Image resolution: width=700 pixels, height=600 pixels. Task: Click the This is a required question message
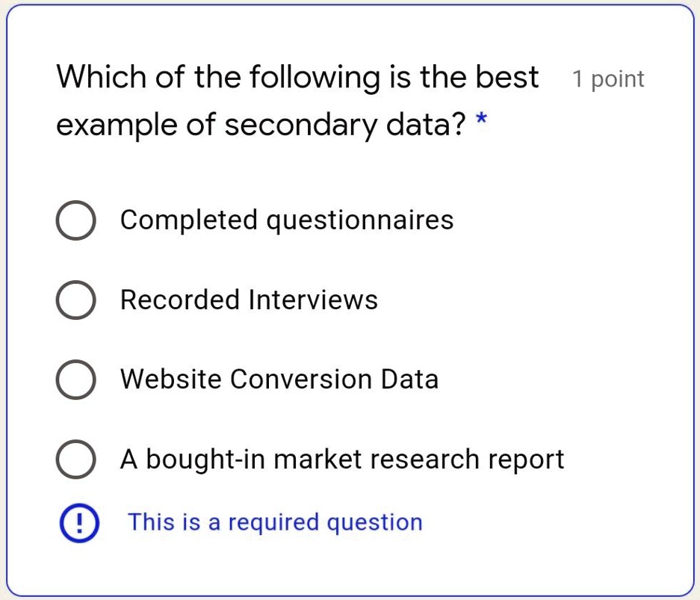[275, 523]
